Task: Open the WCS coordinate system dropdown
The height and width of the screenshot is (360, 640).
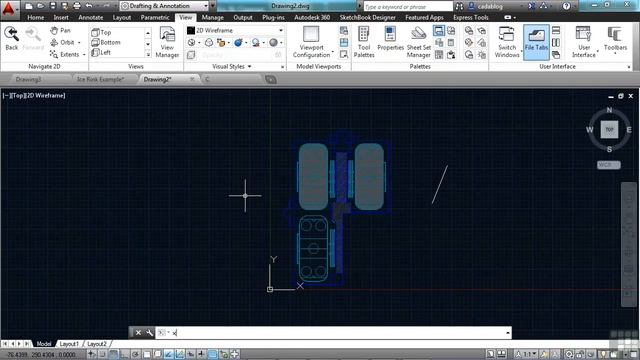Action: [x=609, y=165]
